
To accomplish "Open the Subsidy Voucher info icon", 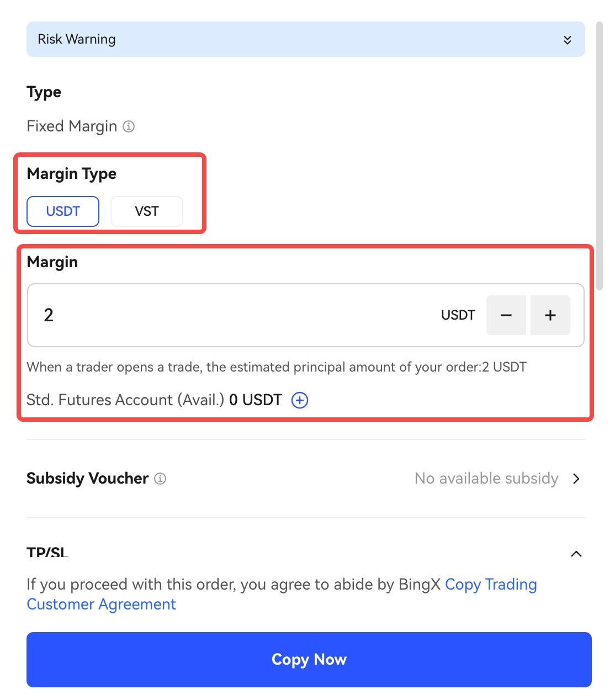I will (x=160, y=479).
